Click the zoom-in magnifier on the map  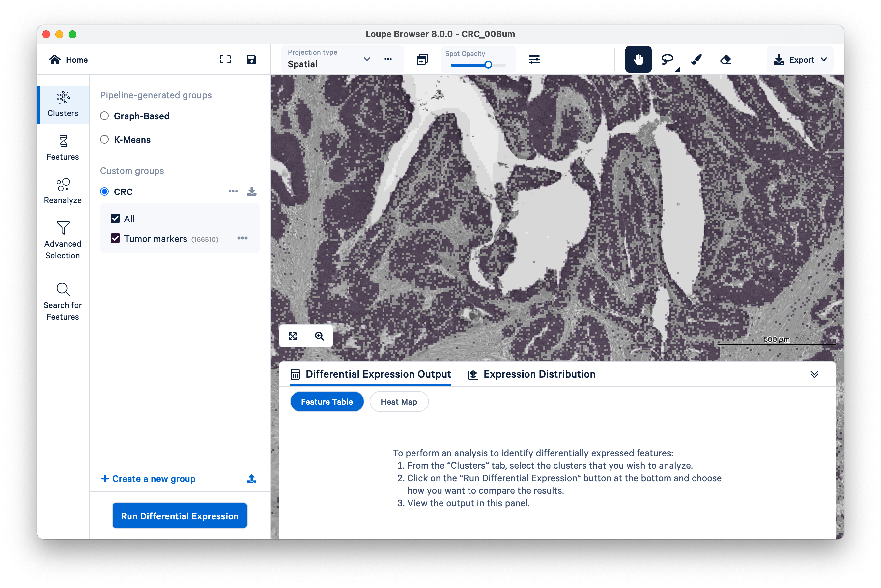[319, 336]
